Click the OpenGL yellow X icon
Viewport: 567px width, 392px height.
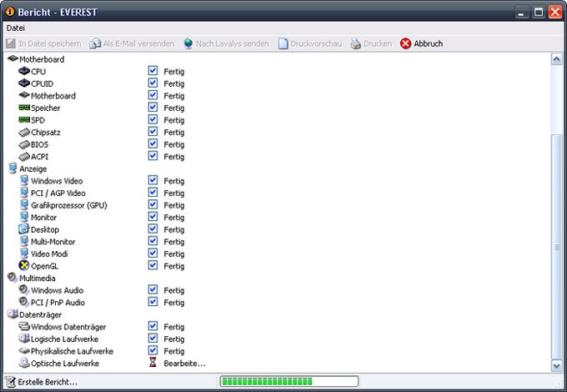[24, 265]
